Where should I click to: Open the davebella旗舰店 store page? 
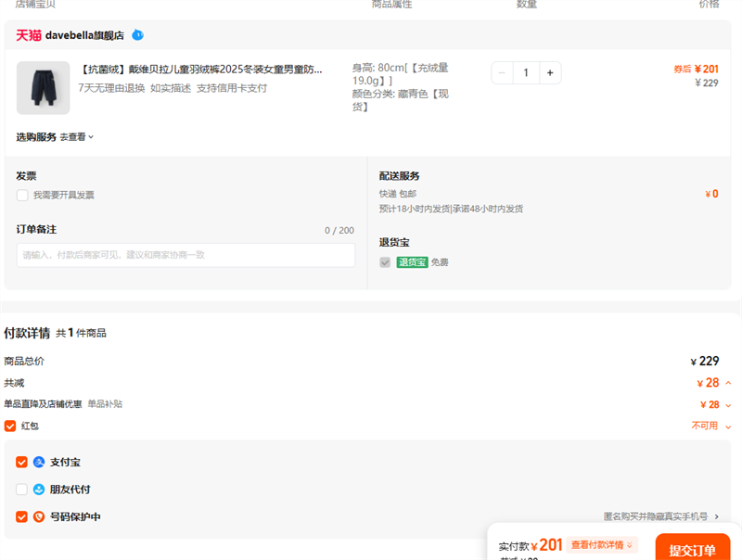[84, 35]
